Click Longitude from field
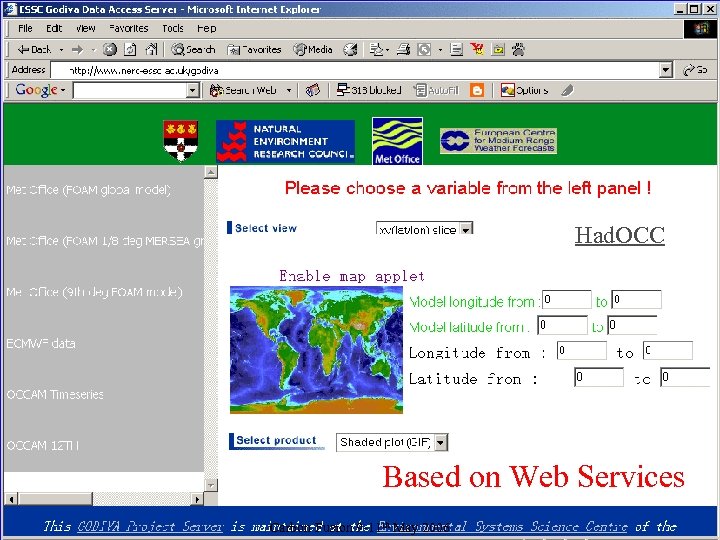This screenshot has width=720, height=540. click(x=581, y=351)
